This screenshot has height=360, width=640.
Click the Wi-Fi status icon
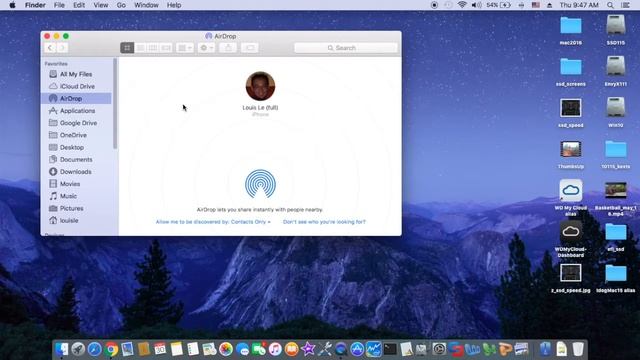462,5
